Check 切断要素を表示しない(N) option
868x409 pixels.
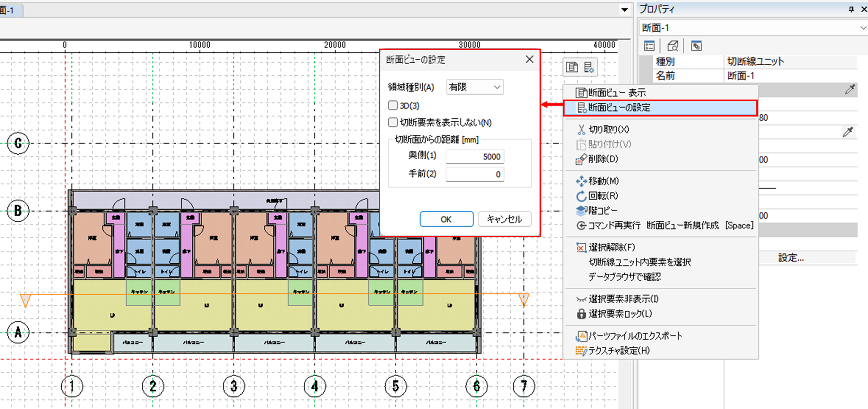[393, 122]
